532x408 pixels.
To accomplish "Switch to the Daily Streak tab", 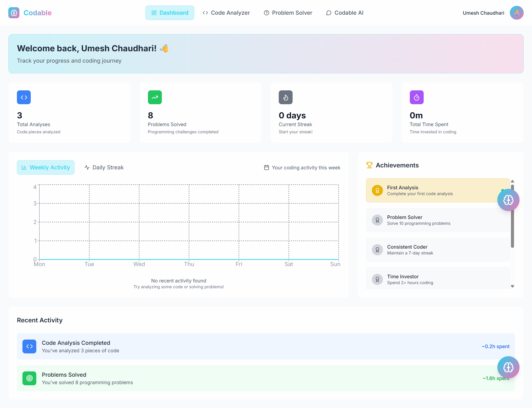I will (104, 167).
